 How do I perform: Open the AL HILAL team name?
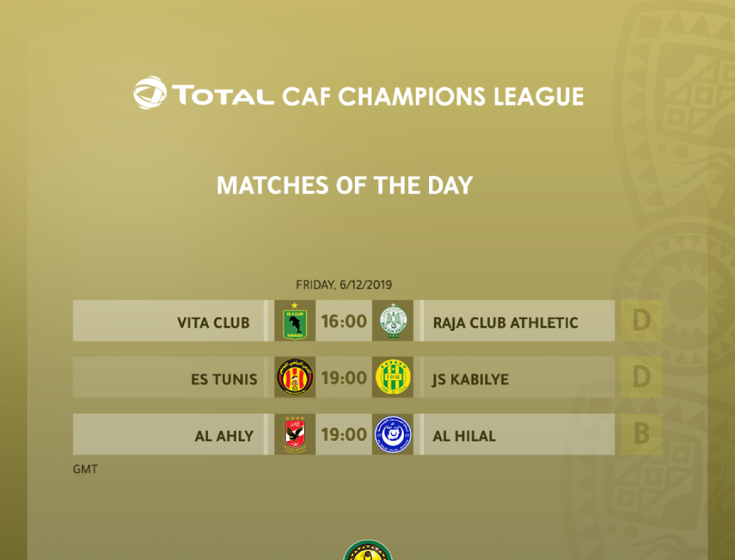[x=464, y=436]
